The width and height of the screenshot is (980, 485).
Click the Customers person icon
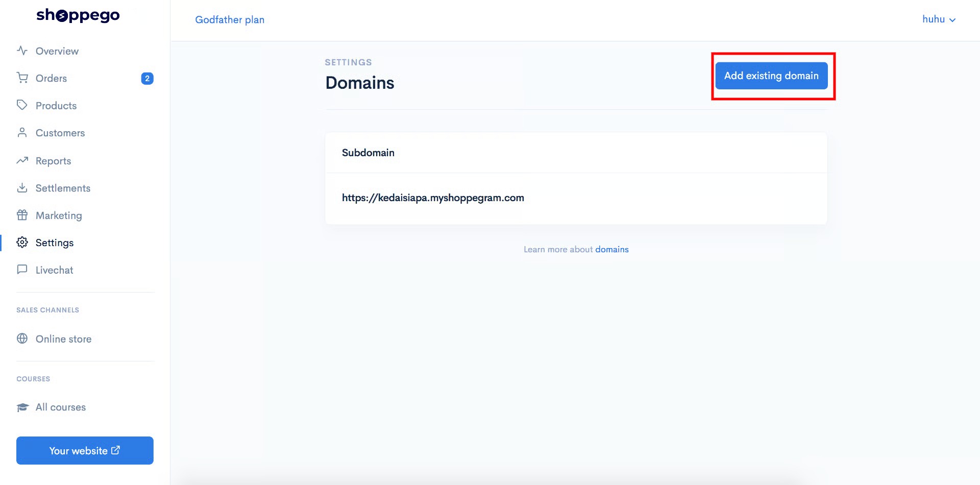22,133
